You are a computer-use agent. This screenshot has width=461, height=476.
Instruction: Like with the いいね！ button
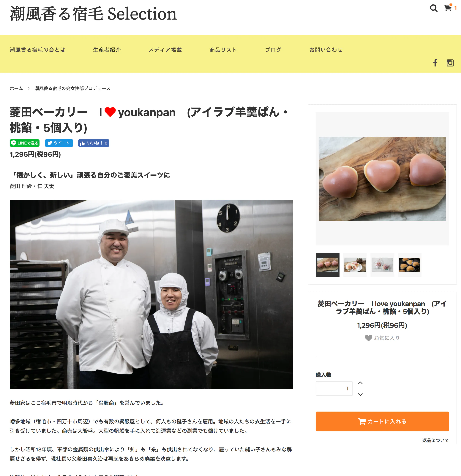pos(94,143)
